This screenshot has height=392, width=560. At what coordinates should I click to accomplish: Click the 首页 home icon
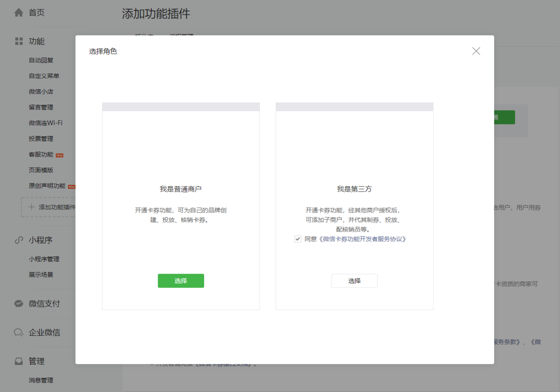pos(19,13)
